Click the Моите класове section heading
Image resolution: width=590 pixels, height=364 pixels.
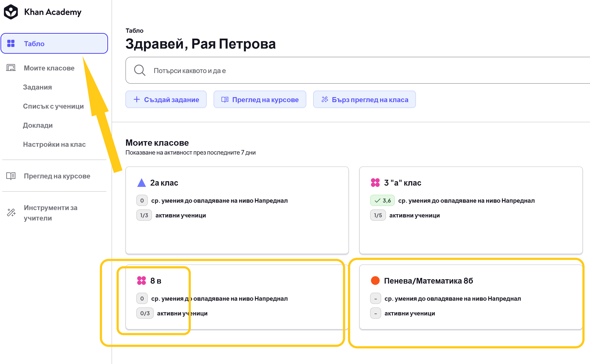click(157, 142)
